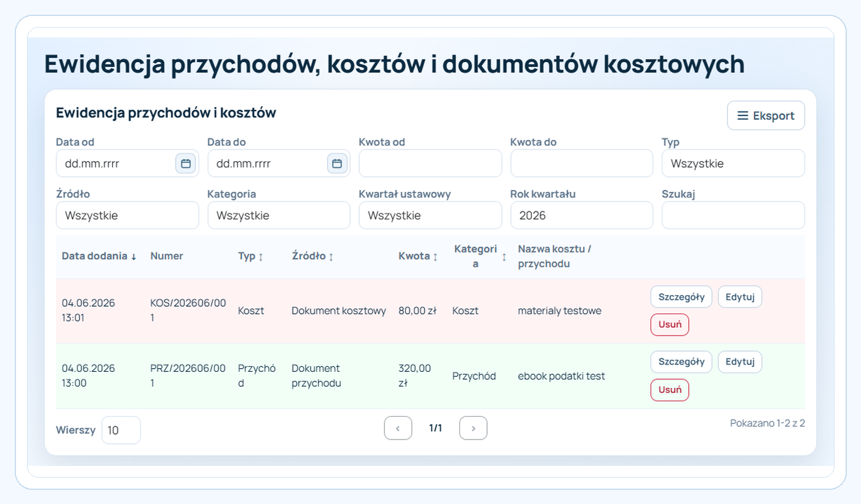Click the Kwota od input field
Image resolution: width=861 pixels, height=504 pixels.
pyautogui.click(x=430, y=163)
